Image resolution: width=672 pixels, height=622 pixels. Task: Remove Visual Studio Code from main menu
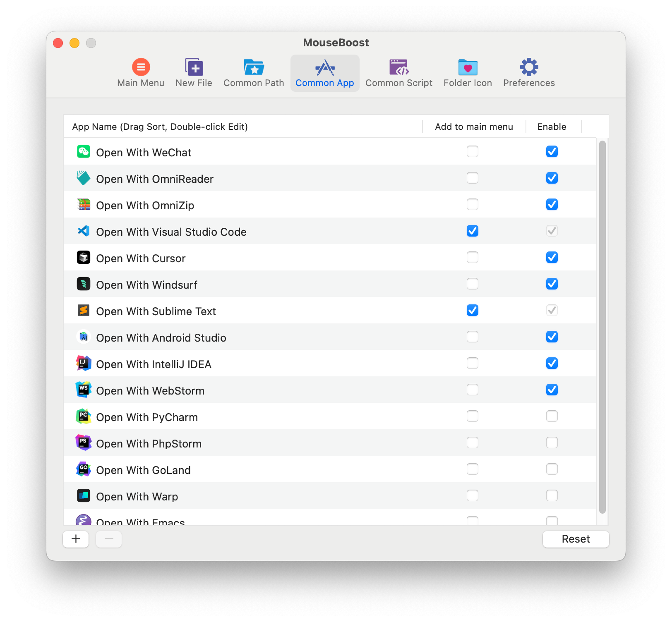click(473, 231)
